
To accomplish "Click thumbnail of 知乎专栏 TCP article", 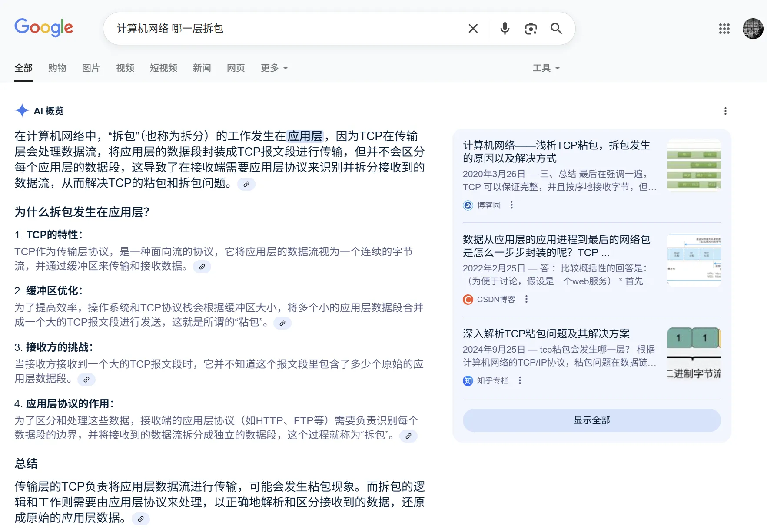I will [694, 354].
